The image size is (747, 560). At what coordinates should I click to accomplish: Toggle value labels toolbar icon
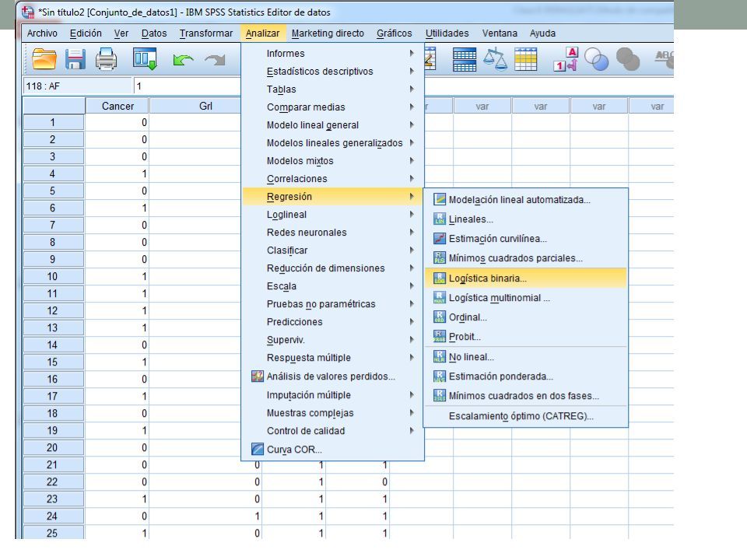point(566,59)
